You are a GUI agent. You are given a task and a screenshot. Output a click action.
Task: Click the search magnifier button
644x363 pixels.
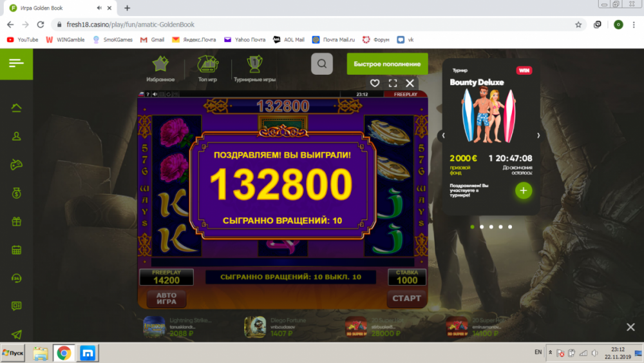pos(322,64)
